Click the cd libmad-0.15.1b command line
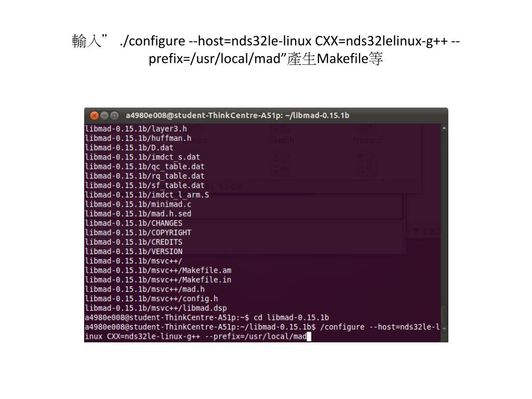532x399 pixels. coord(207,317)
